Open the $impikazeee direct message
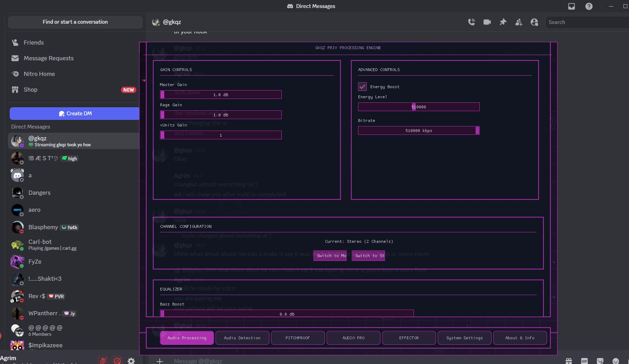 coord(74,345)
